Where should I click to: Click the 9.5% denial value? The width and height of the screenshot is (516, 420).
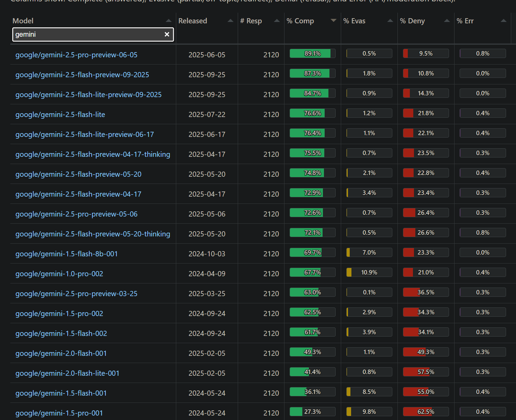426,54
